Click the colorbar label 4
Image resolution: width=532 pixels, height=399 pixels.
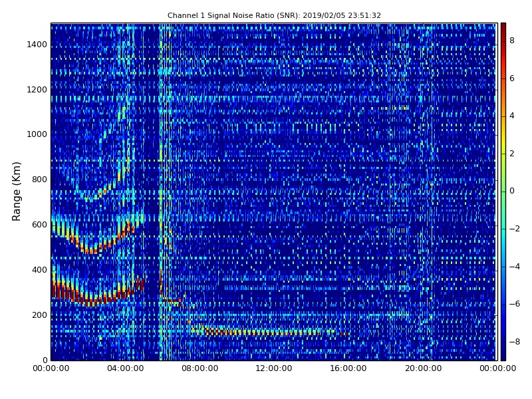coord(512,116)
